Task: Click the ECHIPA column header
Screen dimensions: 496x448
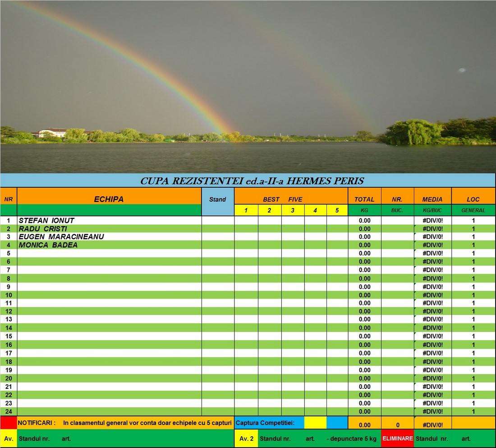Action: [x=109, y=199]
